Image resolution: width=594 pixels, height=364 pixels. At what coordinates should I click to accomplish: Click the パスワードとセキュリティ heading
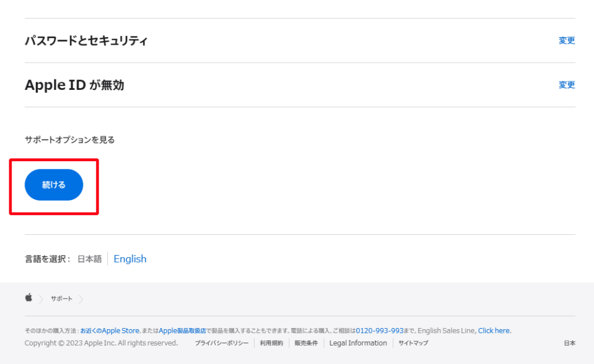coord(86,41)
